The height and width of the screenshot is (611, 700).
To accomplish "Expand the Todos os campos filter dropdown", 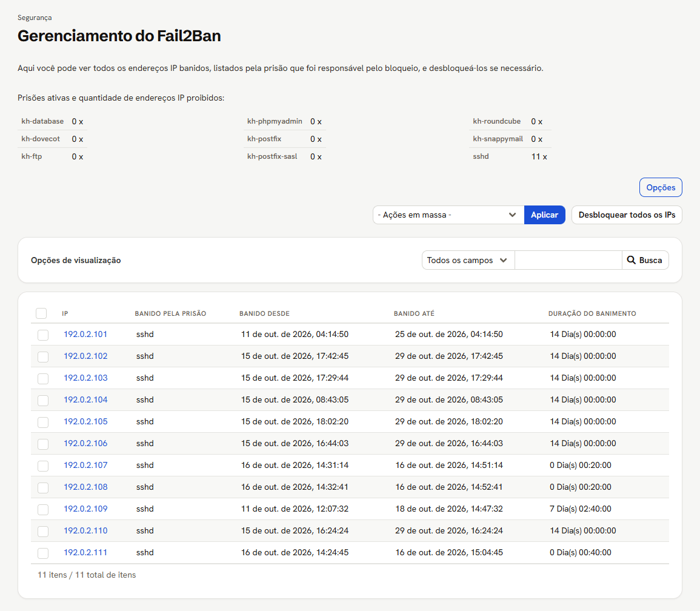I will [x=468, y=260].
